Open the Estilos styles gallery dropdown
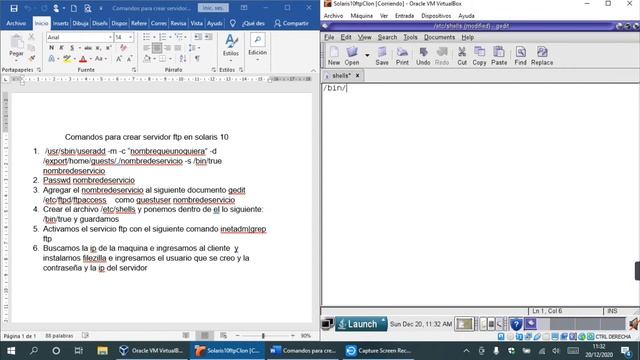Screen dimensions: 640x360 (x=231, y=60)
